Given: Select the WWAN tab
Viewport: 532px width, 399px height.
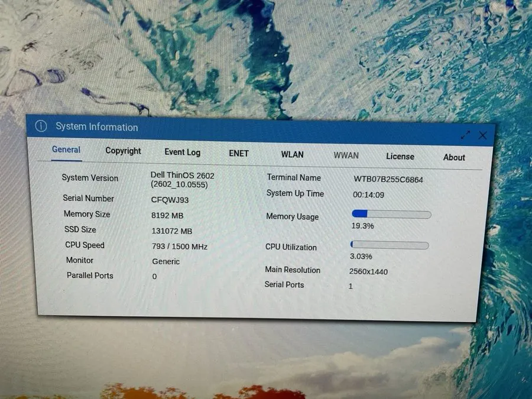Looking at the screenshot, I should point(346,155).
